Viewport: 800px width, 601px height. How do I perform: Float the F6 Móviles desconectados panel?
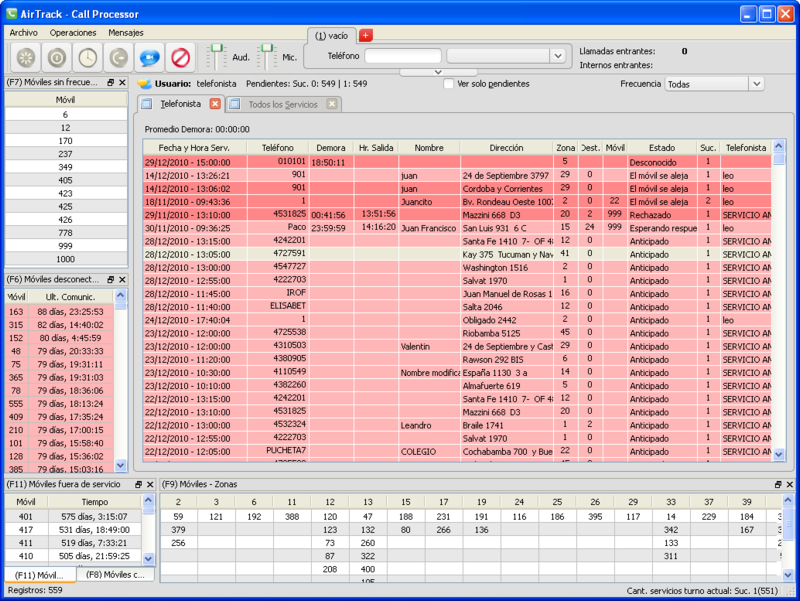point(111,280)
